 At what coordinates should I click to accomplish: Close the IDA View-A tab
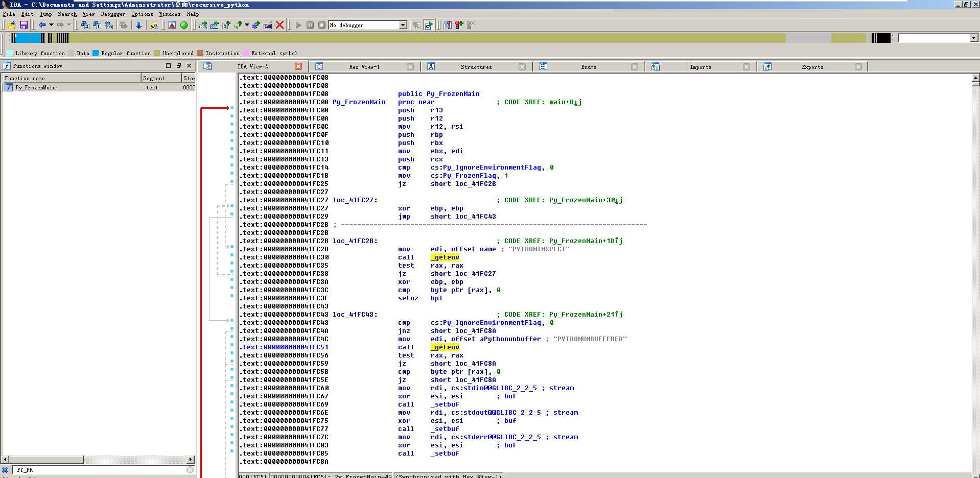tap(298, 66)
